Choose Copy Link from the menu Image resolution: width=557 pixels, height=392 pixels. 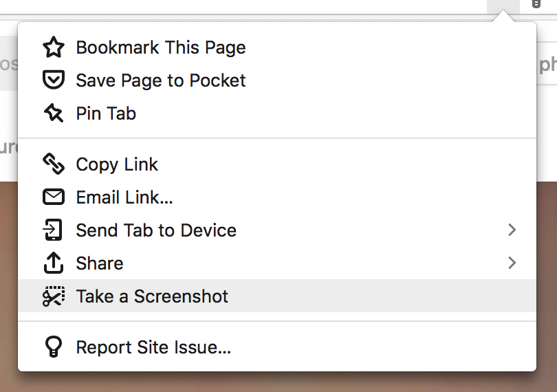(x=117, y=164)
